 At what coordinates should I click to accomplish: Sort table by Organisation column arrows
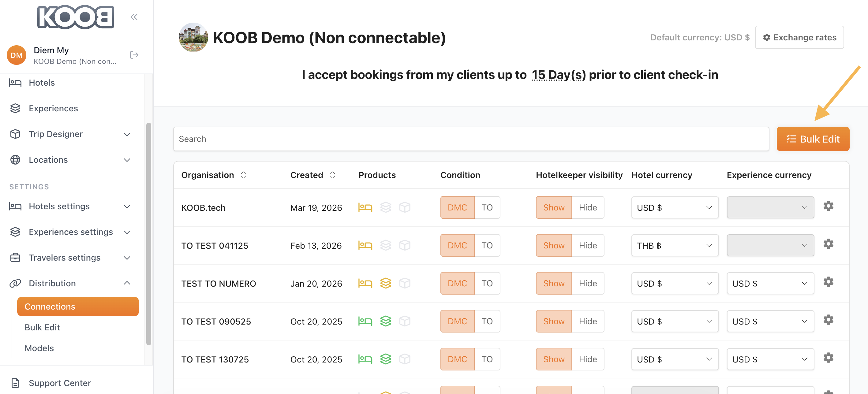click(x=243, y=175)
